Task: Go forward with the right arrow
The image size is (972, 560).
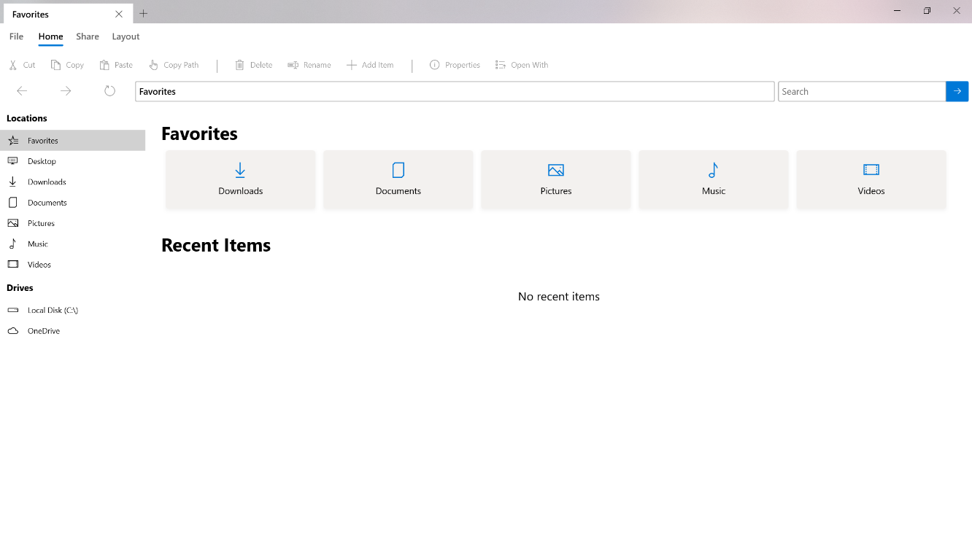Action: 66,91
